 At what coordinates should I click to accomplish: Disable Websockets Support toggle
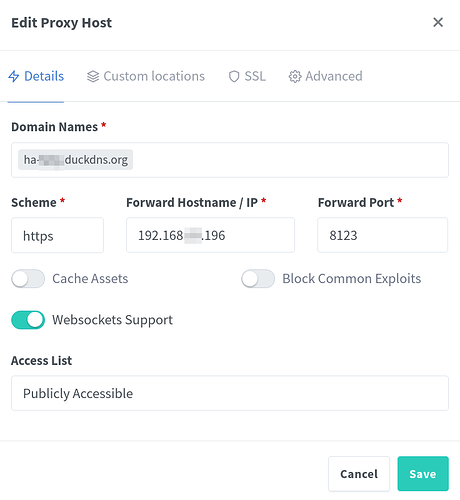coord(28,320)
